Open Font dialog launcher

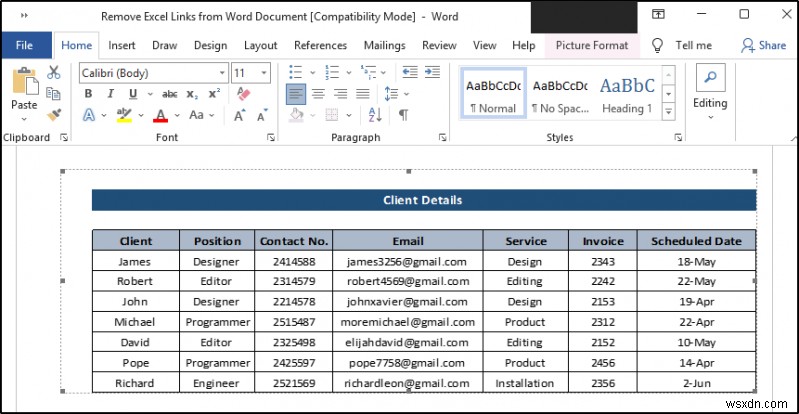[271, 138]
